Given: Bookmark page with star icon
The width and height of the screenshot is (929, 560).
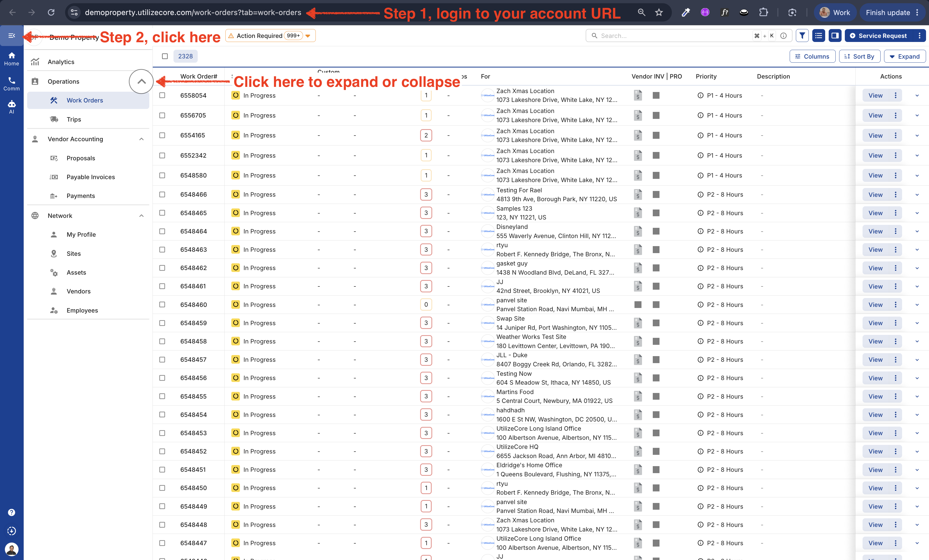Looking at the screenshot, I should pyautogui.click(x=659, y=12).
